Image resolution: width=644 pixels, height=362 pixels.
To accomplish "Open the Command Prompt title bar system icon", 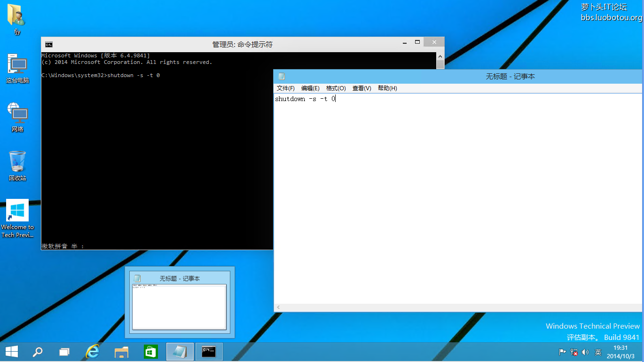I will [48, 44].
